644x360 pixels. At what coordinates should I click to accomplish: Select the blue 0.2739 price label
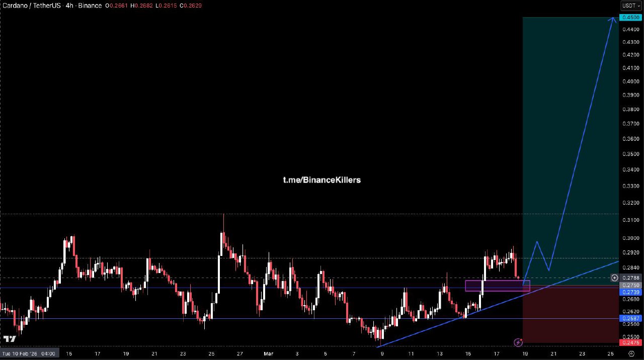click(x=631, y=292)
